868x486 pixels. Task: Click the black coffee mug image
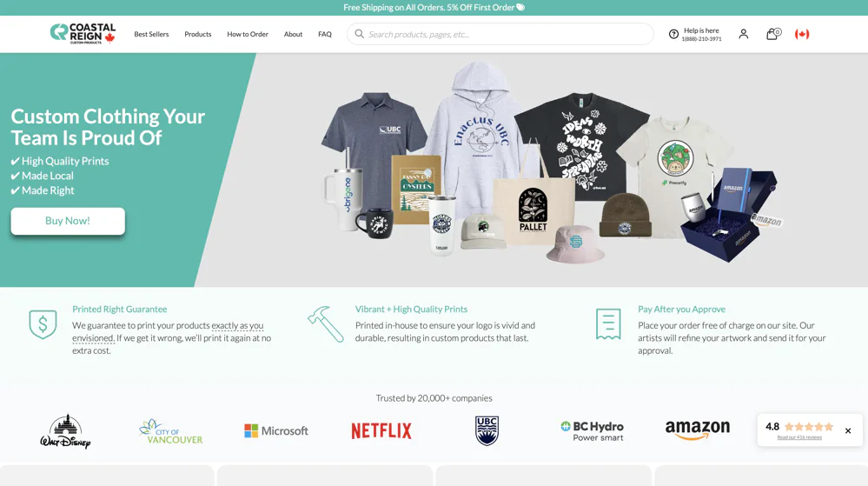click(x=376, y=223)
